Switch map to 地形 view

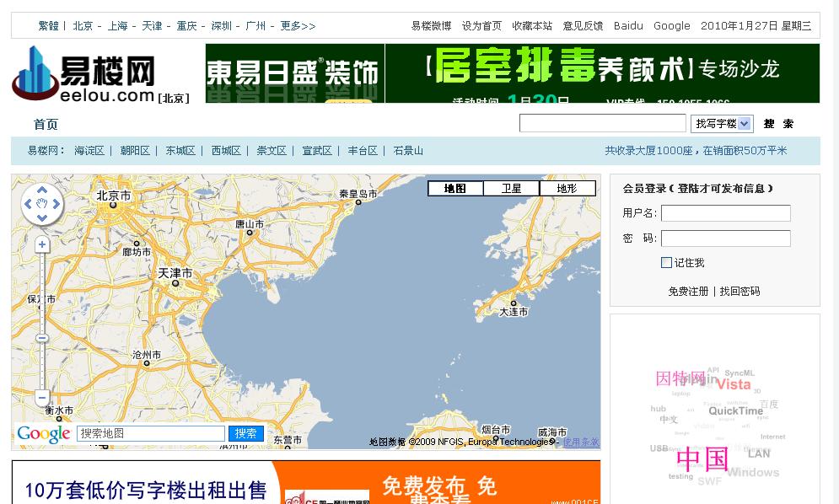coord(567,188)
